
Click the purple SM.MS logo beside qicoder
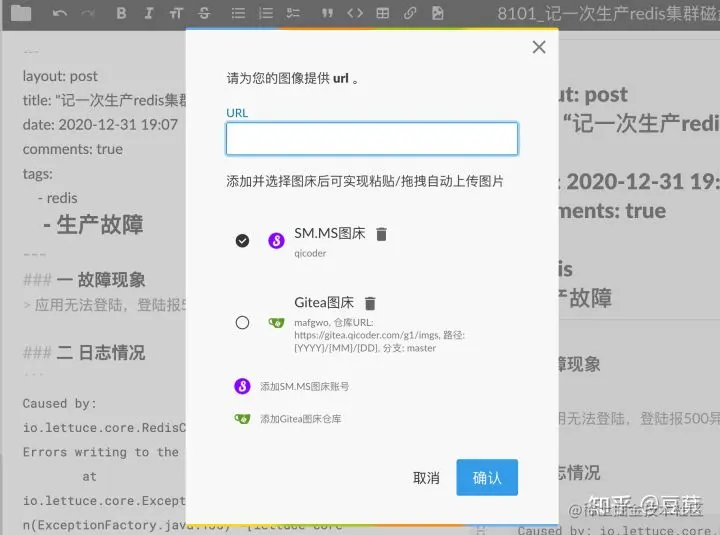click(276, 241)
